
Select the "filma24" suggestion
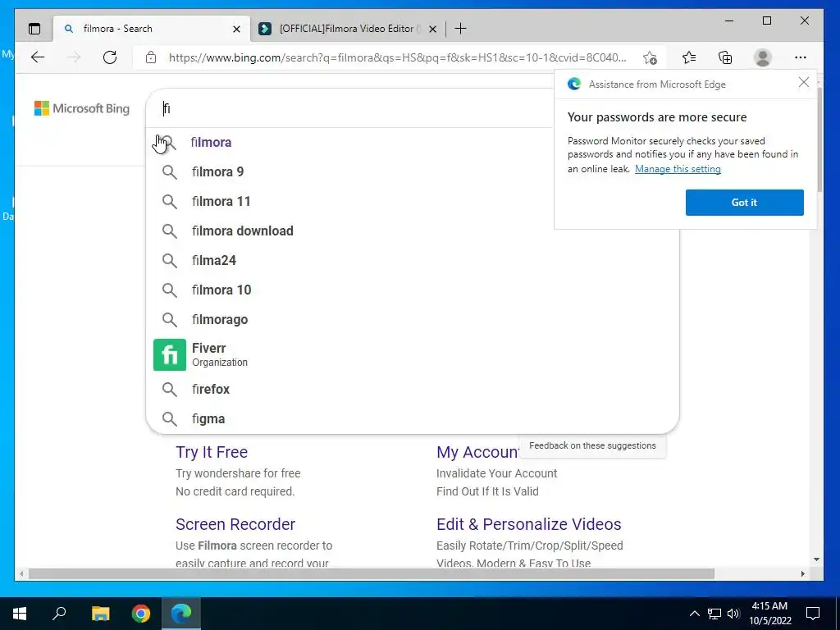(413, 260)
